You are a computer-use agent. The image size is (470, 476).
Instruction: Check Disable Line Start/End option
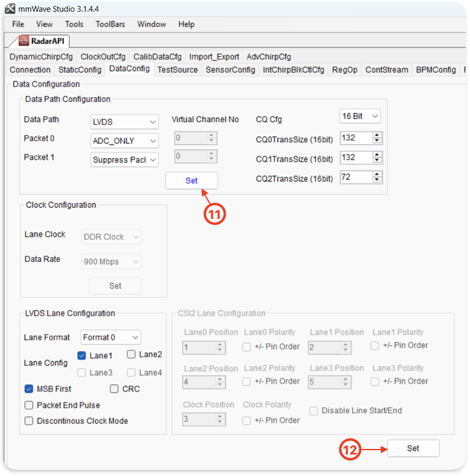[x=314, y=411]
